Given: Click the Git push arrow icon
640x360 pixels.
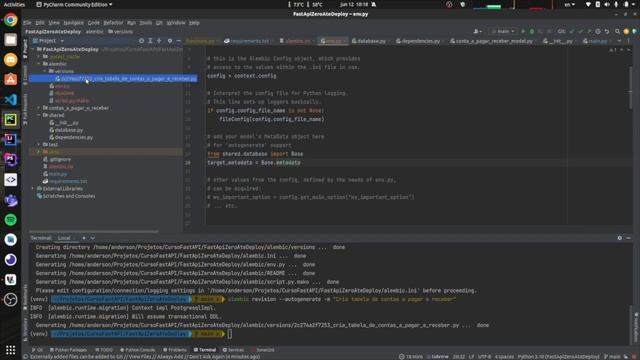Looking at the screenshot, I should (589, 31).
